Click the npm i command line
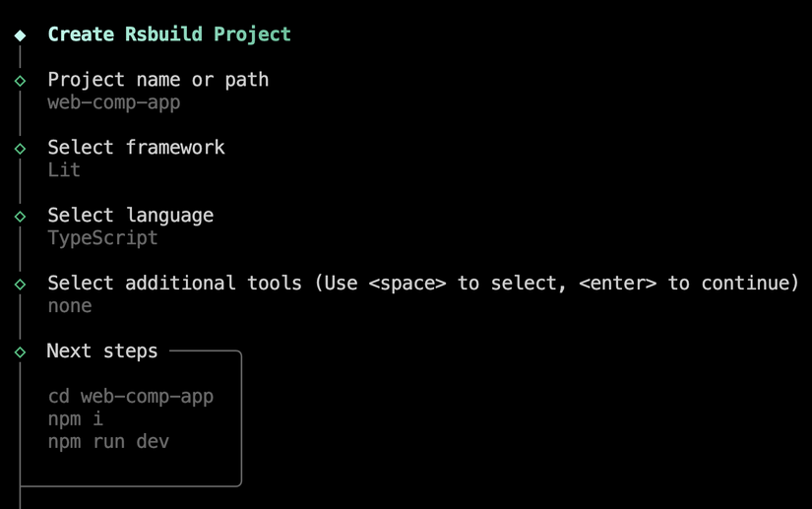Viewport: 812px width, 509px height. tap(76, 419)
